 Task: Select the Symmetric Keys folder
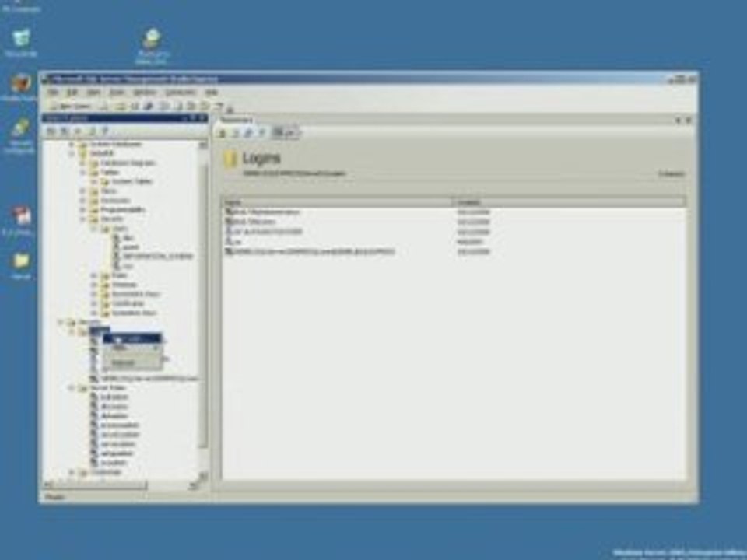135,313
